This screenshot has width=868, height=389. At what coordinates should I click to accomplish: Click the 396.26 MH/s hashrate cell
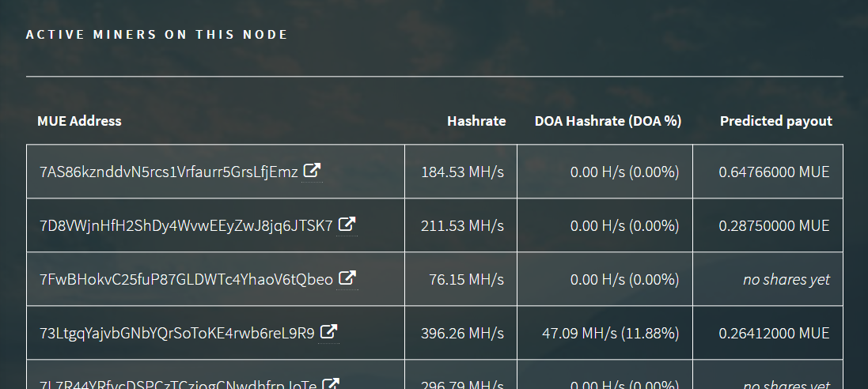pos(461,333)
